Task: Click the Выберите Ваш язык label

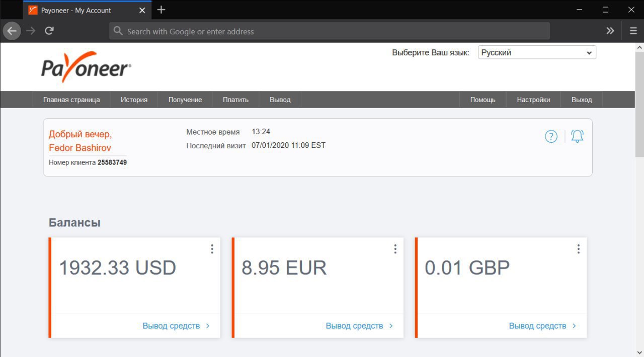Action: (x=431, y=52)
